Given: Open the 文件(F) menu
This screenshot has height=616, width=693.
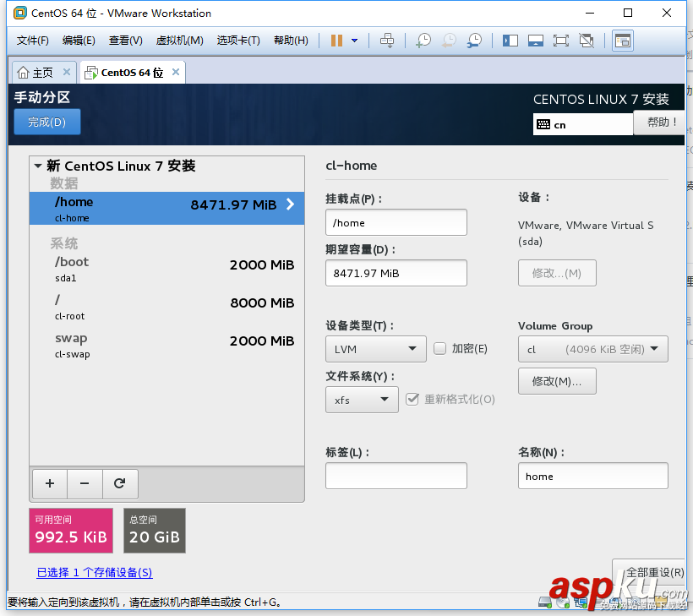Looking at the screenshot, I should click(32, 41).
